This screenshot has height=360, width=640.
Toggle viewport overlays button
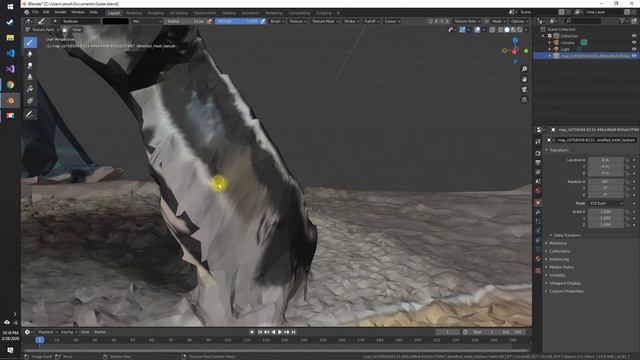477,30
